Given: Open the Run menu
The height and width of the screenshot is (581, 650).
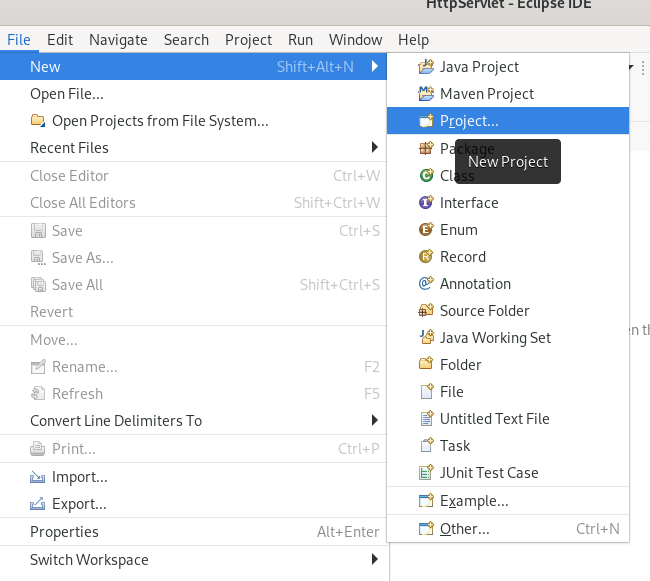Looking at the screenshot, I should [300, 40].
